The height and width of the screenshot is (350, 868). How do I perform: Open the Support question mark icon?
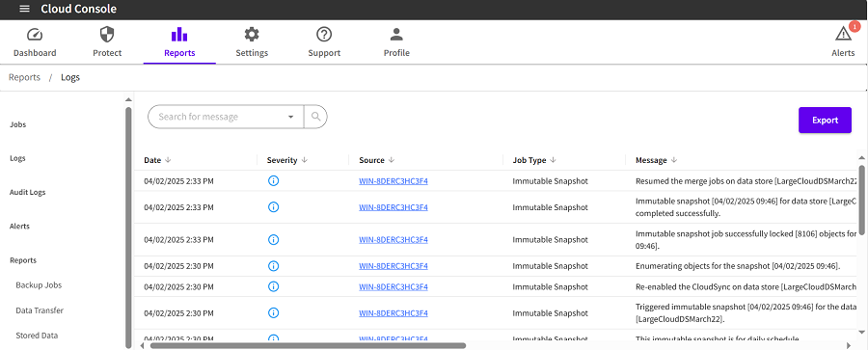tap(324, 35)
